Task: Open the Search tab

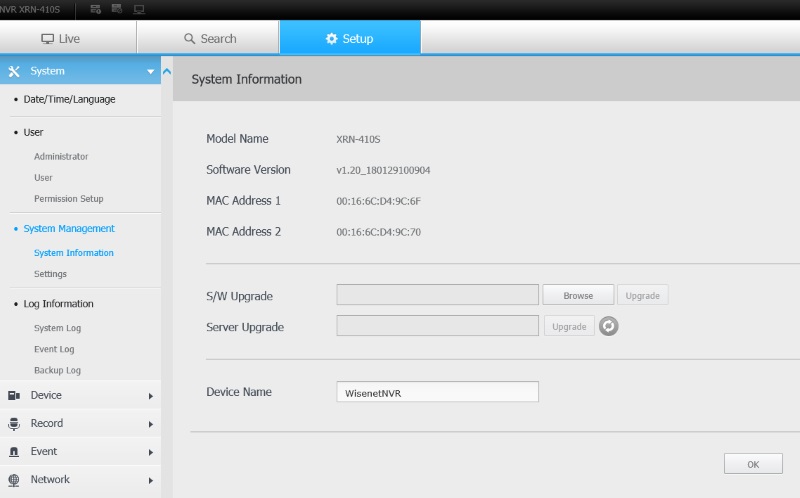Action: 210,39
